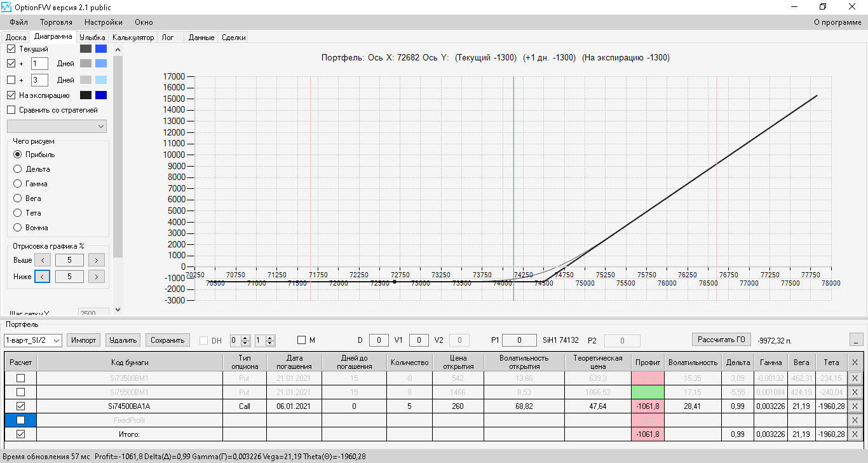Click the days input field showing 3

[x=39, y=80]
